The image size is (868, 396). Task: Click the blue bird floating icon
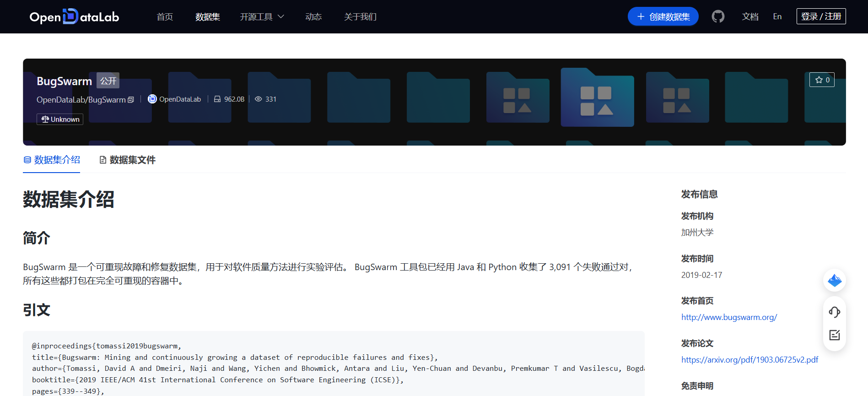point(835,280)
